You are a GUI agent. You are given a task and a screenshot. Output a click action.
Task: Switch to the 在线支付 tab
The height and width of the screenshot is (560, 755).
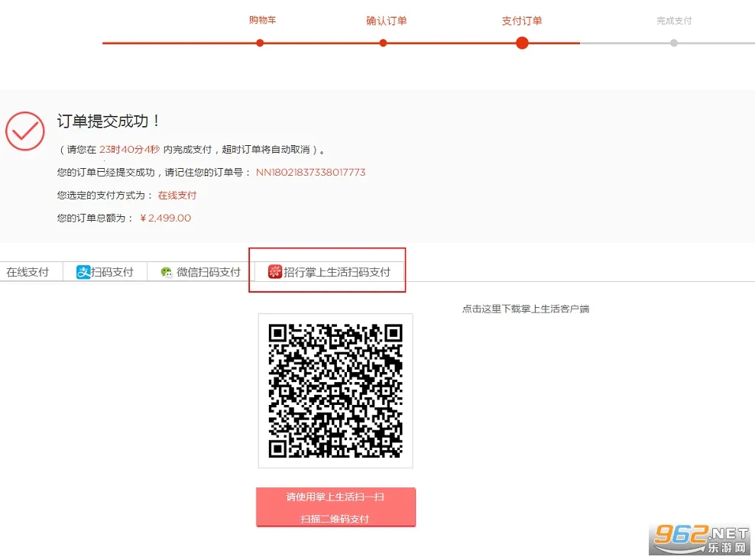click(28, 272)
